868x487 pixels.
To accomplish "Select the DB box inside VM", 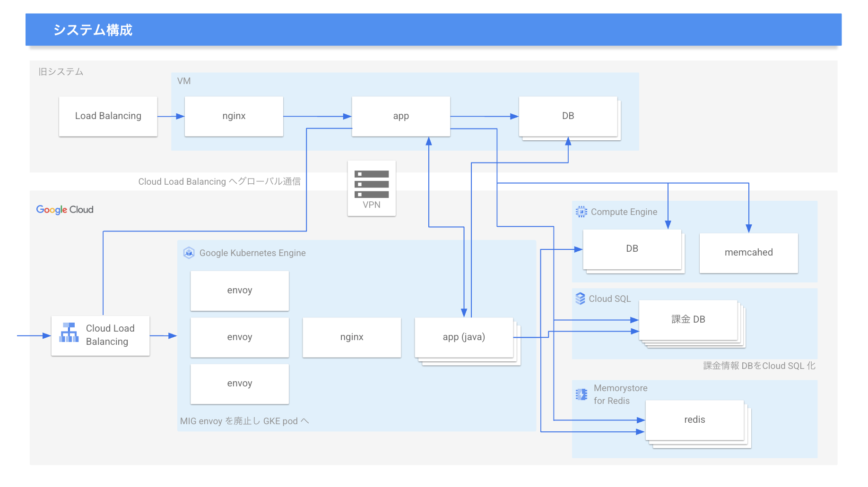I will pyautogui.click(x=568, y=116).
